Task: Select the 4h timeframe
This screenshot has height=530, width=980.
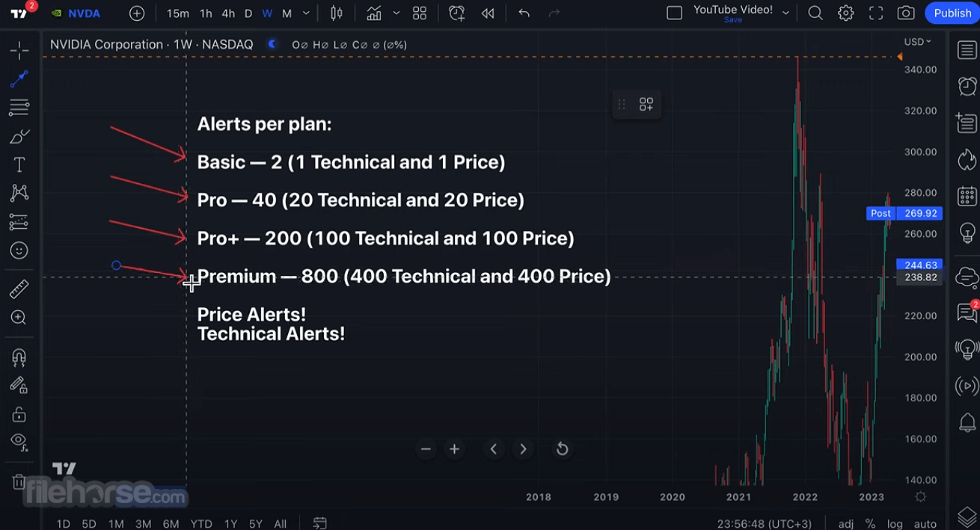Action: click(228, 13)
